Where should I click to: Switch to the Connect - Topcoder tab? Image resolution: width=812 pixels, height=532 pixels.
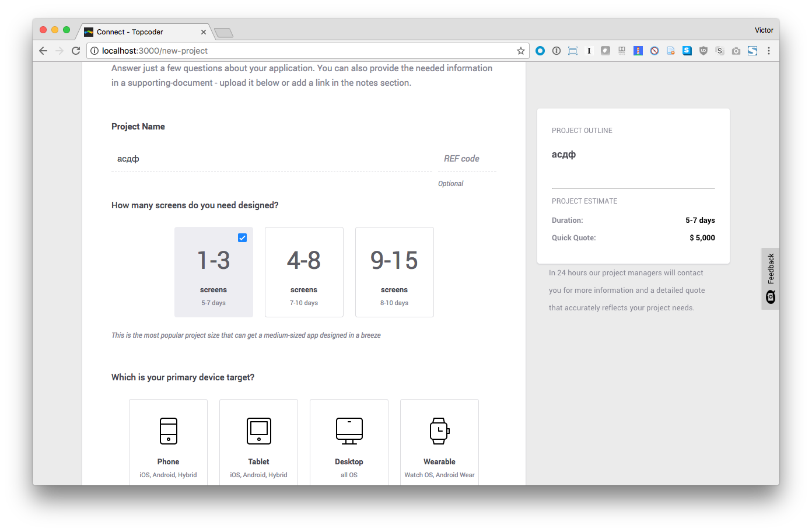coord(143,32)
